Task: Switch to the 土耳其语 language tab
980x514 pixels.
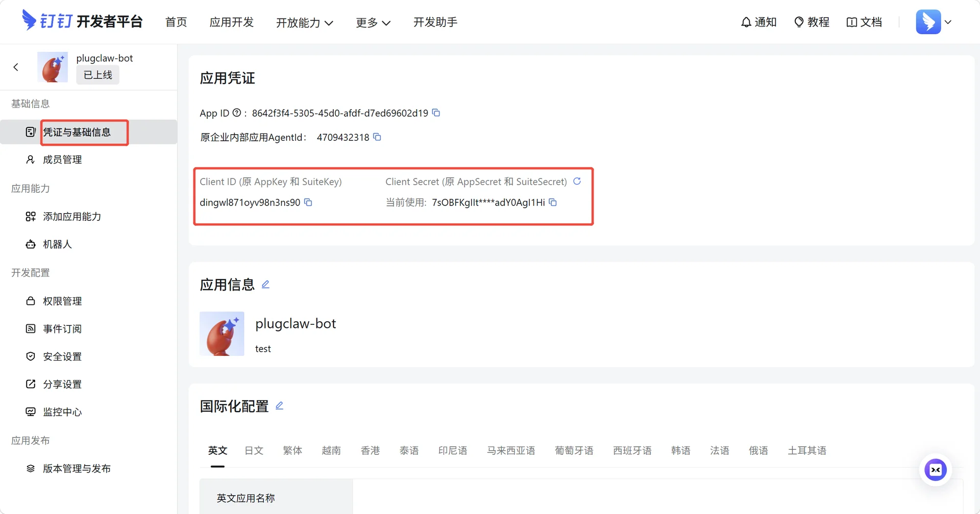Action: click(807, 450)
